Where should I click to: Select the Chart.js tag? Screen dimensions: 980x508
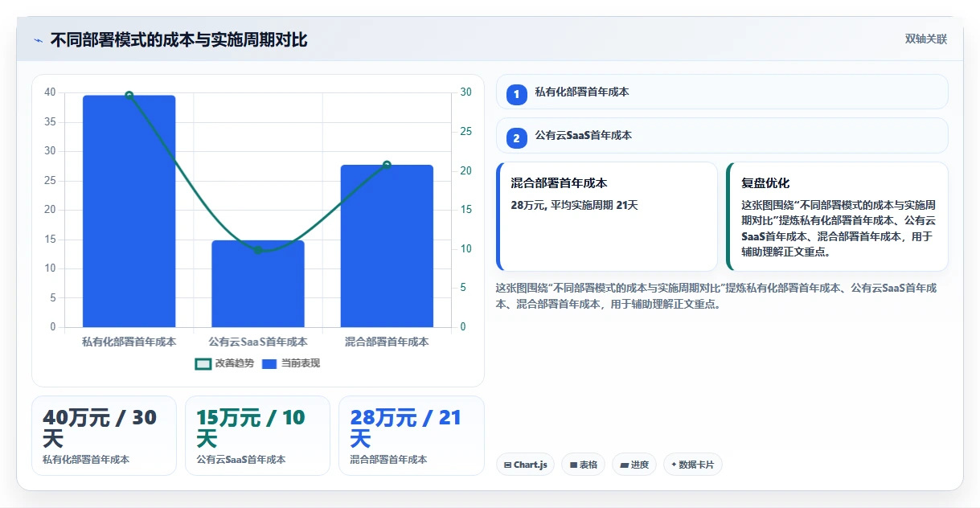coord(525,465)
